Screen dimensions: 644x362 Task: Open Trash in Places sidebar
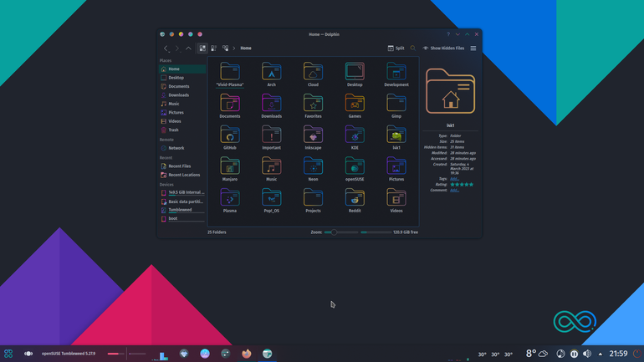[182, 130]
